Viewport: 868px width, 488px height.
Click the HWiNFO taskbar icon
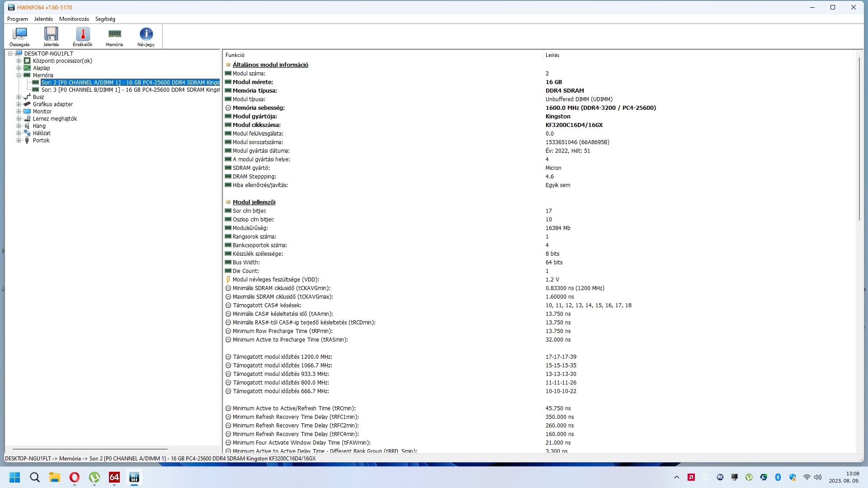click(134, 477)
